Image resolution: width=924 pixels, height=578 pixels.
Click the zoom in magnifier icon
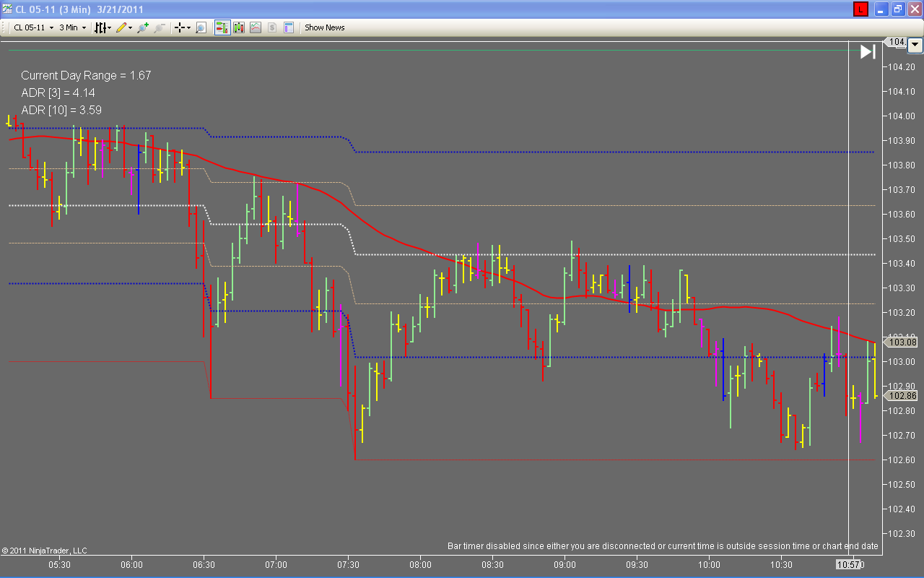(143, 27)
